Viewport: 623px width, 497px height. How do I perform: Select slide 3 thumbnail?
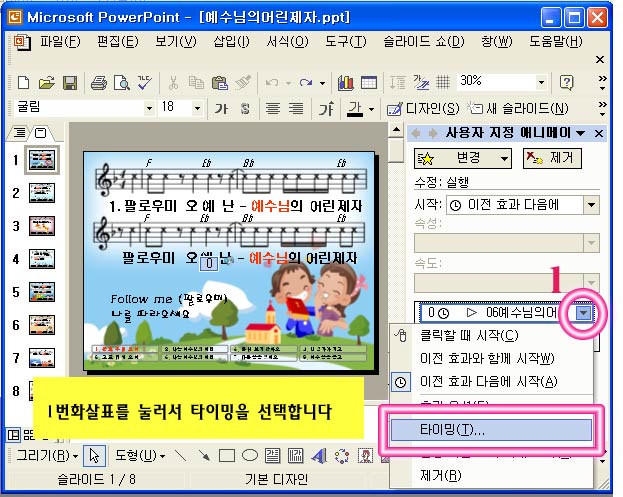(42, 226)
